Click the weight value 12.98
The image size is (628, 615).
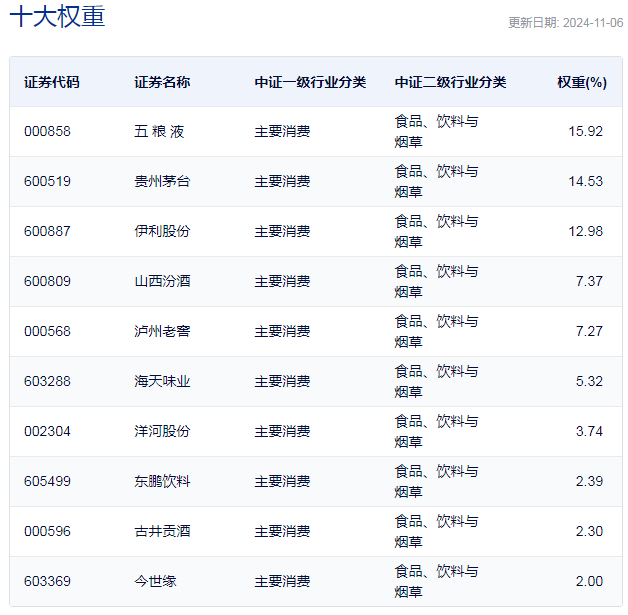click(x=586, y=231)
